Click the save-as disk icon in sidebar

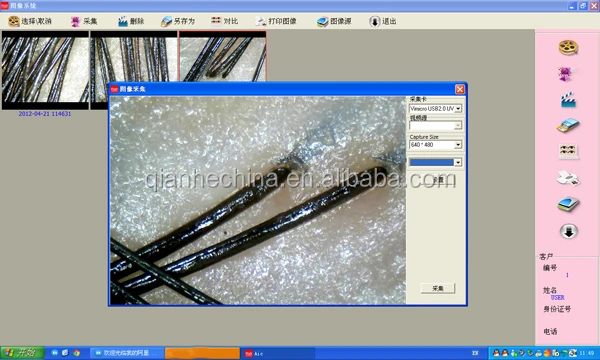(568, 125)
